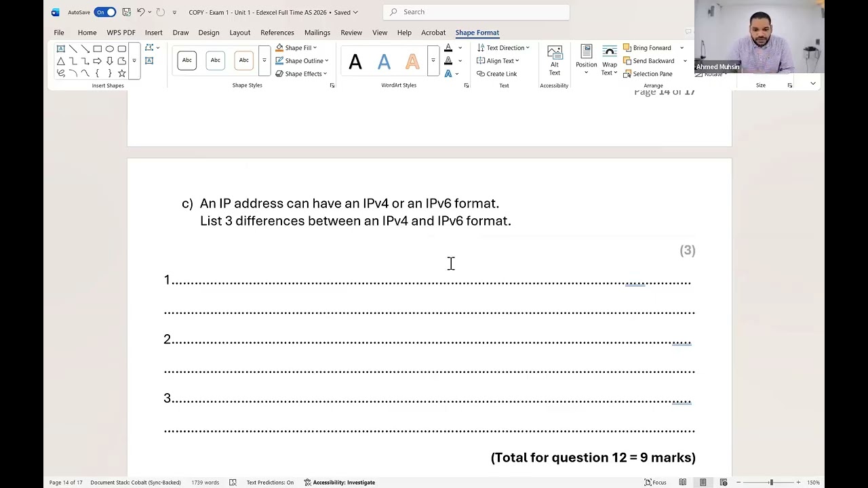Click the Redo icon
The width and height of the screenshot is (868, 488).
click(x=161, y=12)
